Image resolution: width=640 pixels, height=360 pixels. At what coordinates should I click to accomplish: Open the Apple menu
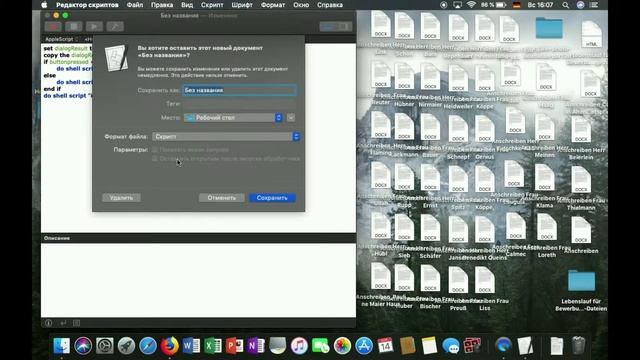(44, 5)
